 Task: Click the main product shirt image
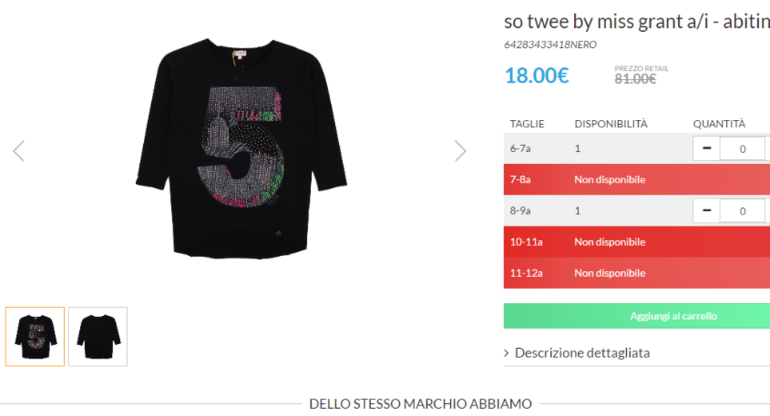(242, 148)
